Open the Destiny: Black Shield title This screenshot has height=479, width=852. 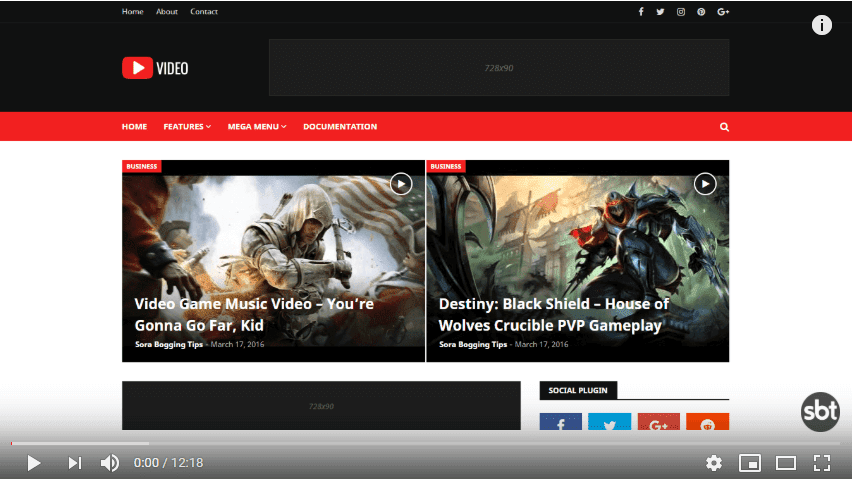coord(554,314)
